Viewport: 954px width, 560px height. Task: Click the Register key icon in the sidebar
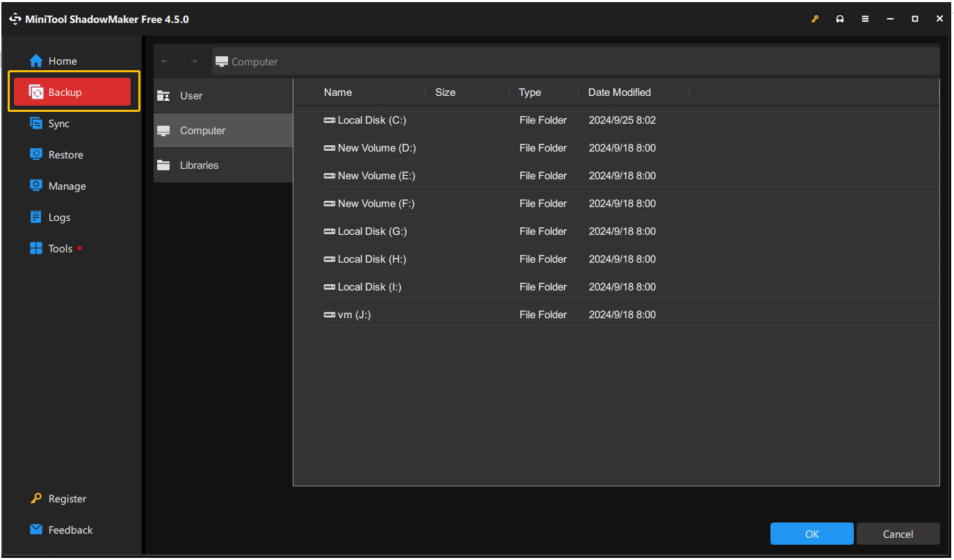[x=36, y=499]
